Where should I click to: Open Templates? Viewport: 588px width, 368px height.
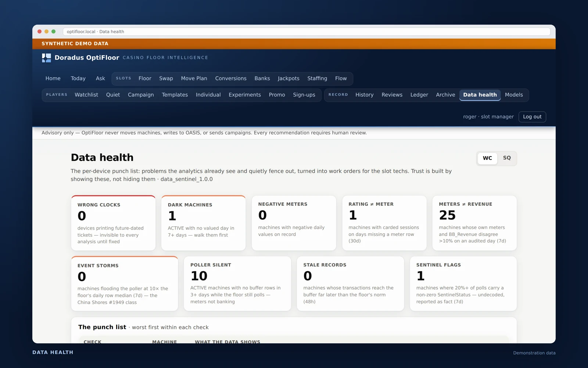(x=175, y=95)
